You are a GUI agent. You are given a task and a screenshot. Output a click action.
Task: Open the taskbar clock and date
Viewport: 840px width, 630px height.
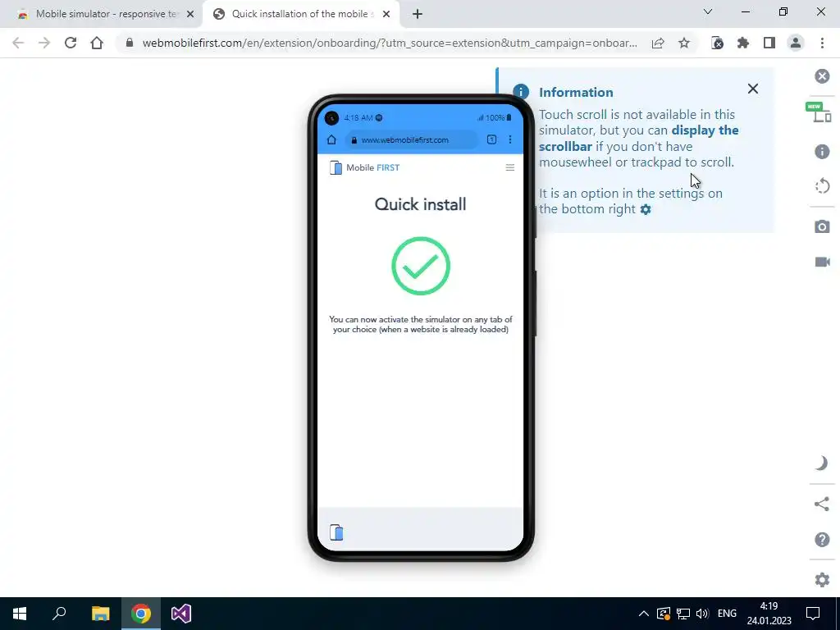tap(769, 614)
